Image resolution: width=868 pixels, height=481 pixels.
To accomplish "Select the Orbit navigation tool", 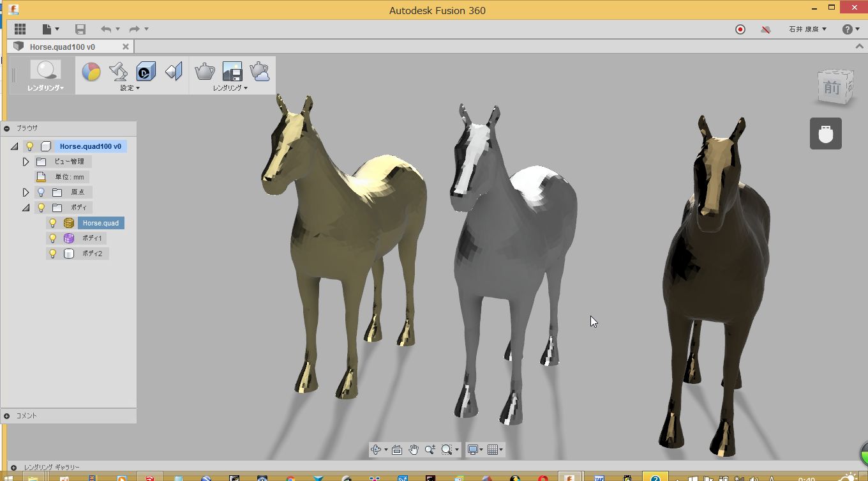I will [x=376, y=450].
